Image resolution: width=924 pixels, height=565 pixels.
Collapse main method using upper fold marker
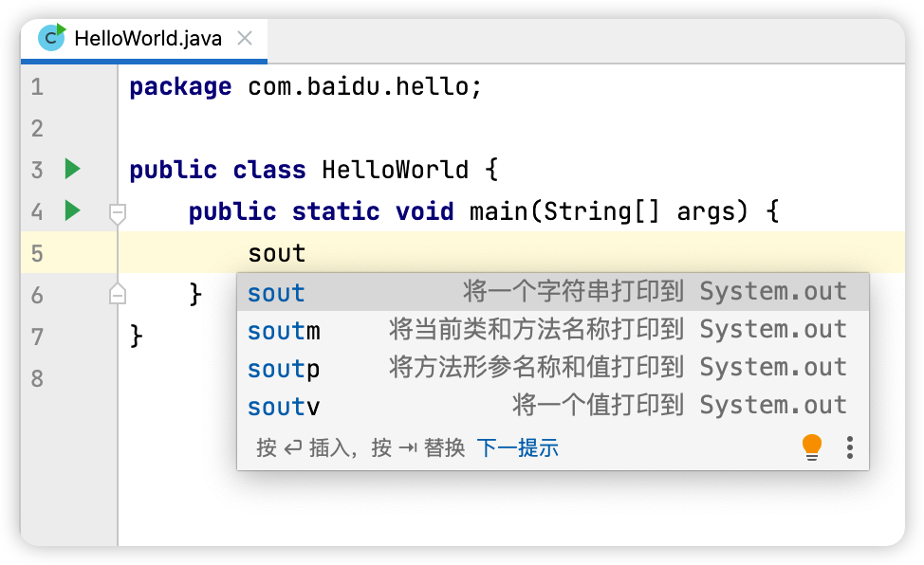point(118,213)
